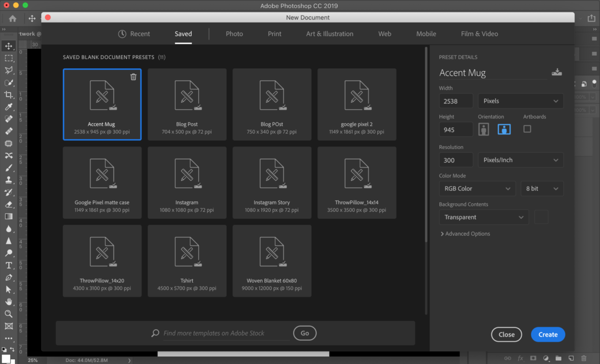Select the Zoom tool
This screenshot has width=600, height=364.
(8, 314)
